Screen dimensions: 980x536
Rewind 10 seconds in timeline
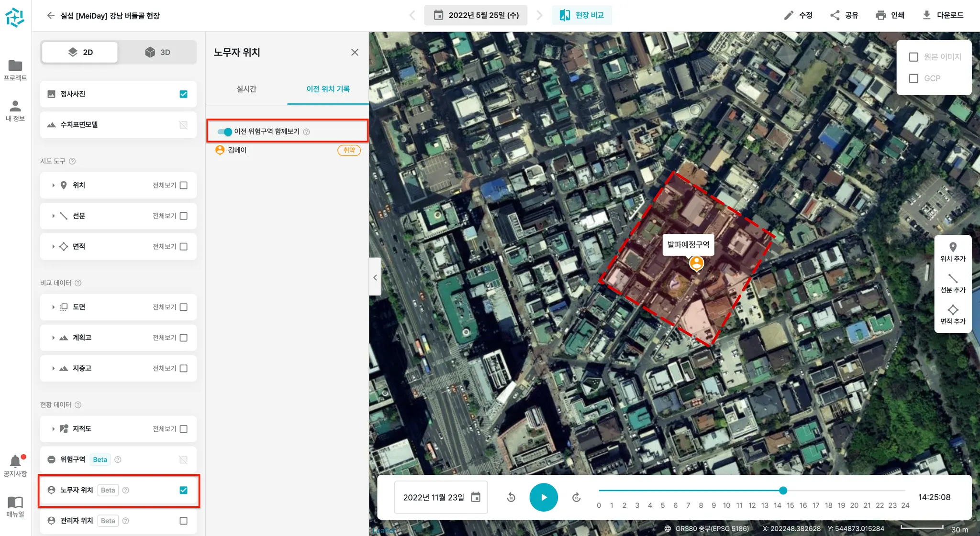511,497
